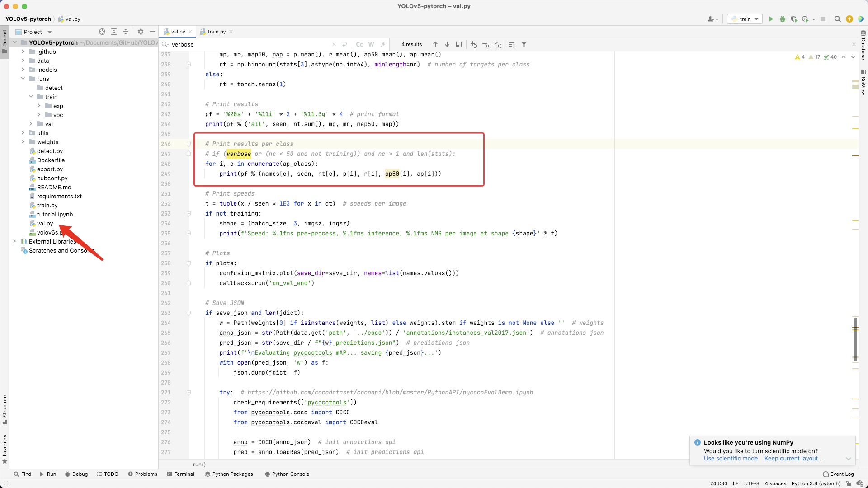Go to previous search occurrence arrow
The width and height of the screenshot is (868, 488).
[435, 44]
